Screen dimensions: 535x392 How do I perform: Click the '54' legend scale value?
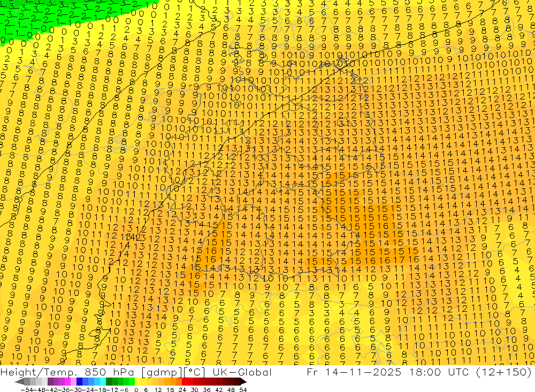tap(243, 390)
